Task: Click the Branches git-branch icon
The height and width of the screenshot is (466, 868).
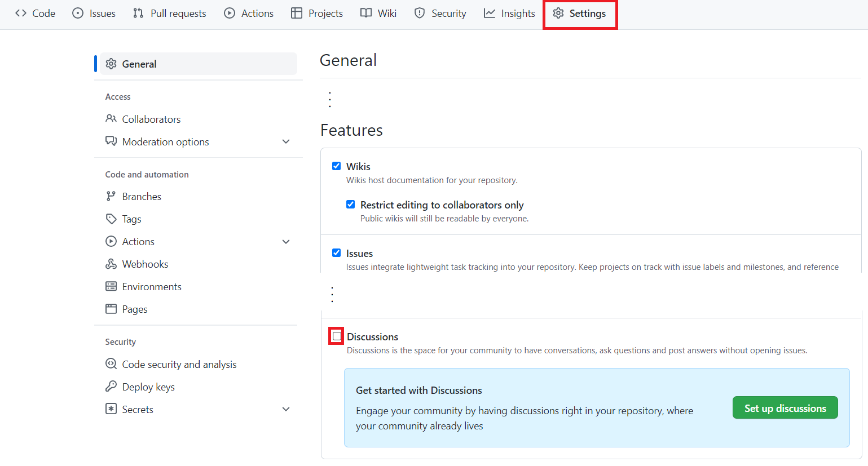Action: 111,196
